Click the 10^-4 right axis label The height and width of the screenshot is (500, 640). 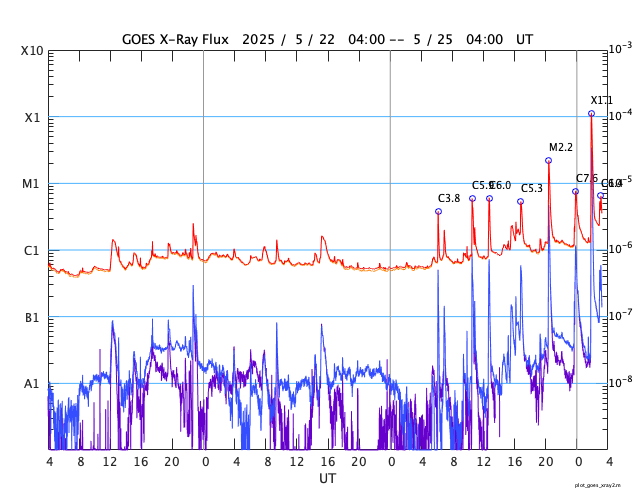pyautogui.click(x=620, y=116)
